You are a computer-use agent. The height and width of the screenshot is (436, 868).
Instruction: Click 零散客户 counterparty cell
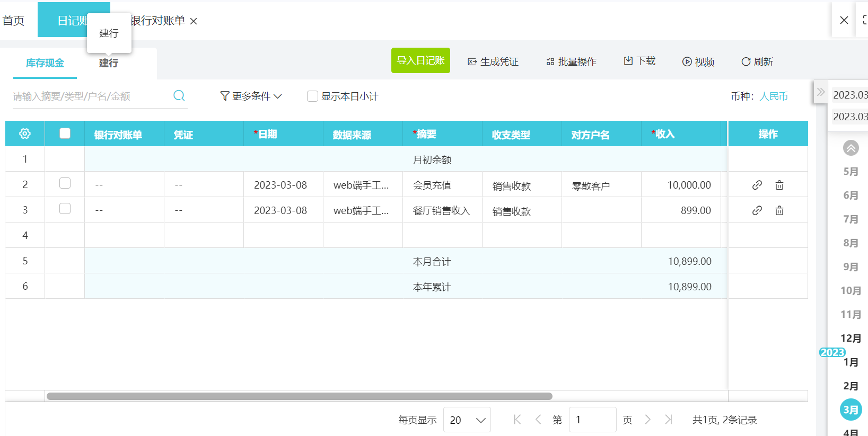point(602,185)
